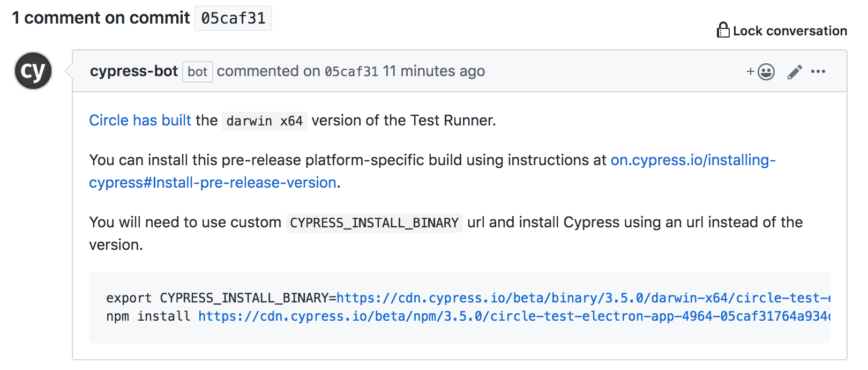Open commit hash 05caf31 in comment header
Viewport: 868px width, 370px height.
[x=351, y=71]
